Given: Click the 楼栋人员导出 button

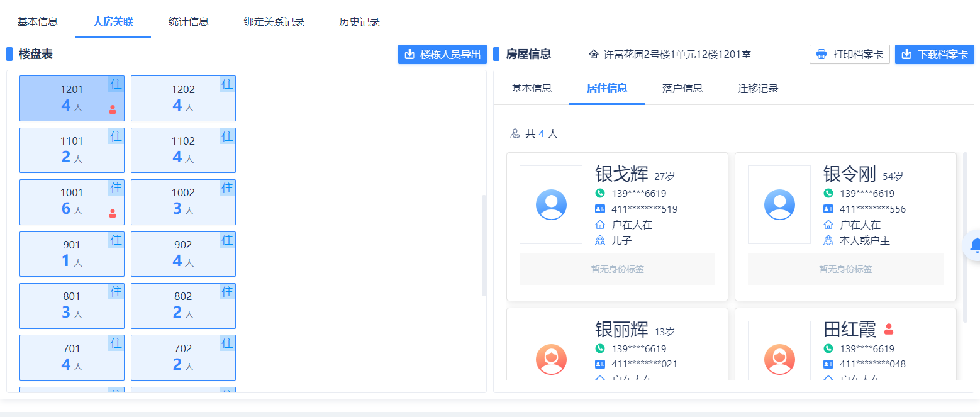Looking at the screenshot, I should 442,54.
